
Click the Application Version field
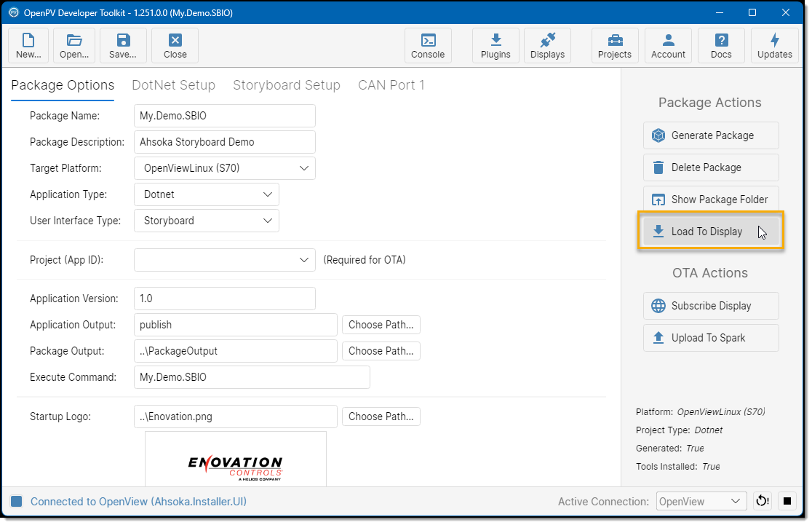point(225,299)
